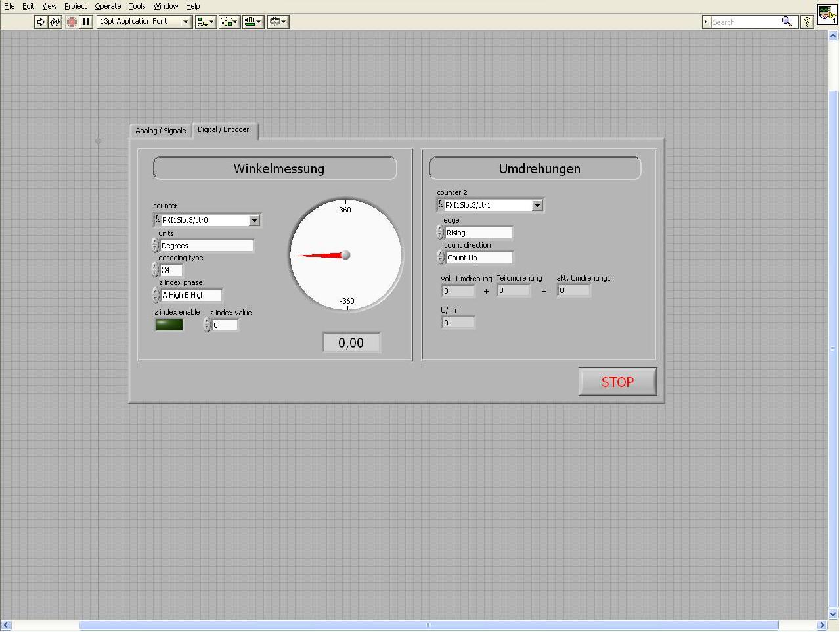Click the Count Up field
Image resolution: width=840 pixels, height=632 pixels.
[x=479, y=258]
